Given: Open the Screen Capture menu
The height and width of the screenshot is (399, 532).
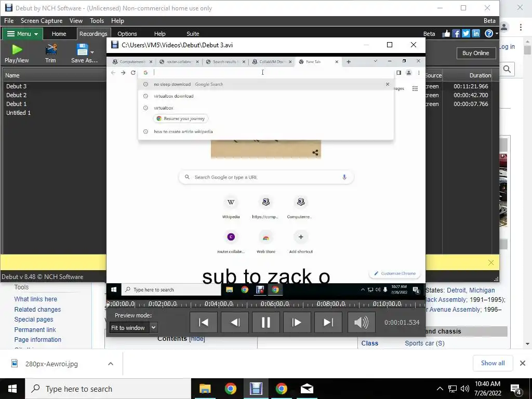Looking at the screenshot, I should 42,21.
